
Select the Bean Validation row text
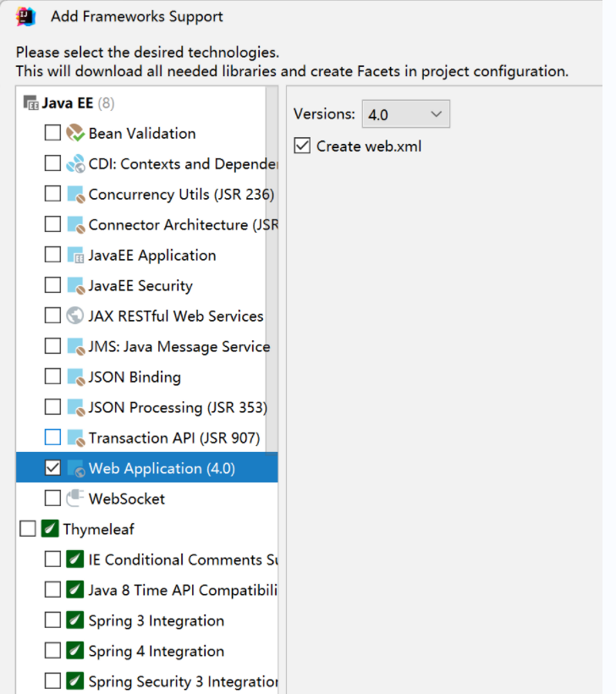click(142, 133)
